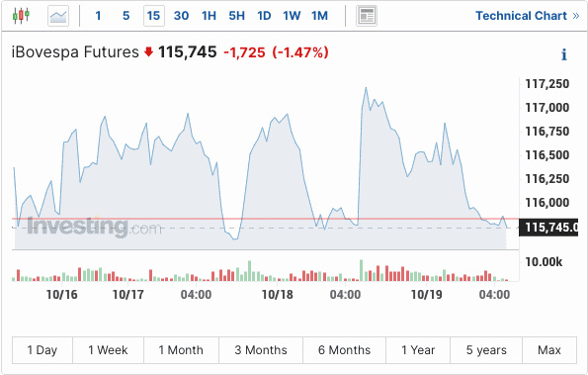Show the 5 years range
The image size is (588, 375).
pos(486,350)
